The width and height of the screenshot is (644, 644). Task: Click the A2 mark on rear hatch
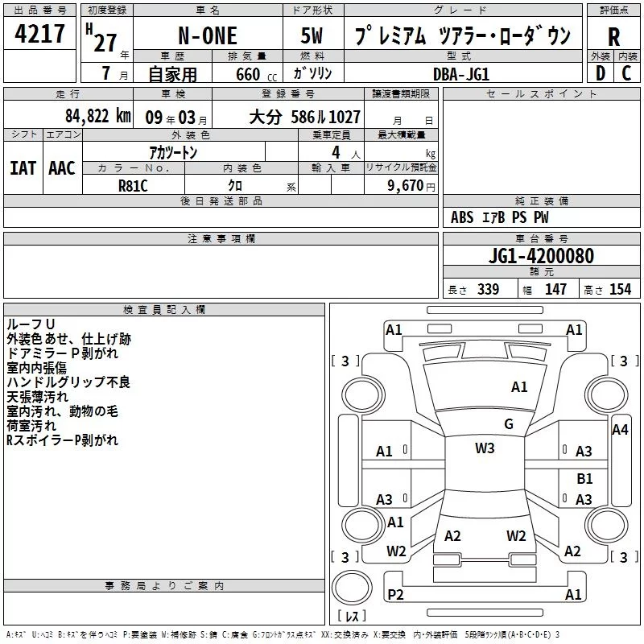click(x=452, y=535)
